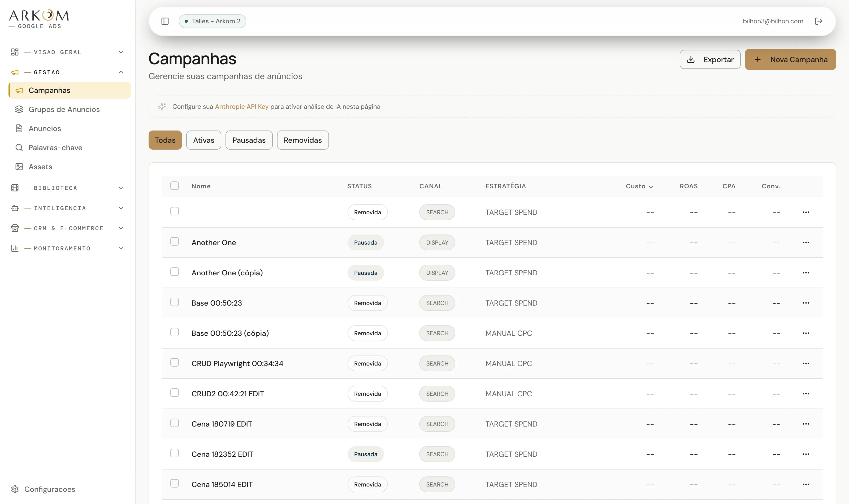Select the CRUD2 00:42:21 EDIT checkbox

(175, 393)
